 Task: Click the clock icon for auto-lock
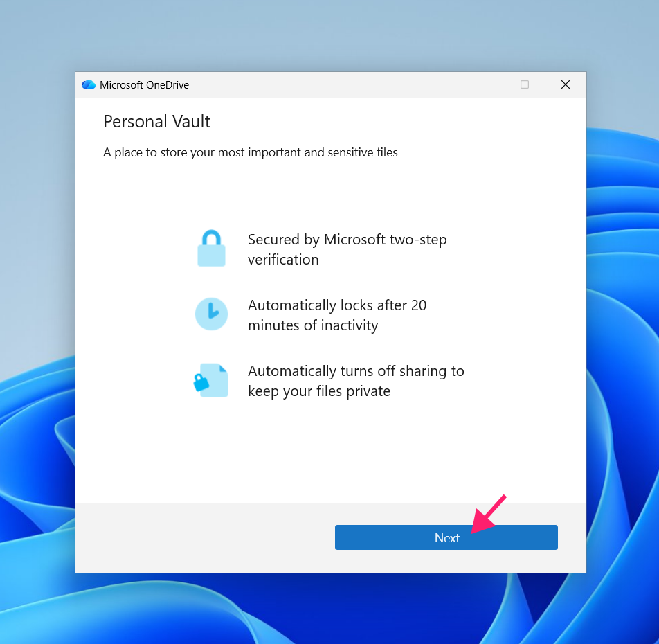pyautogui.click(x=211, y=314)
